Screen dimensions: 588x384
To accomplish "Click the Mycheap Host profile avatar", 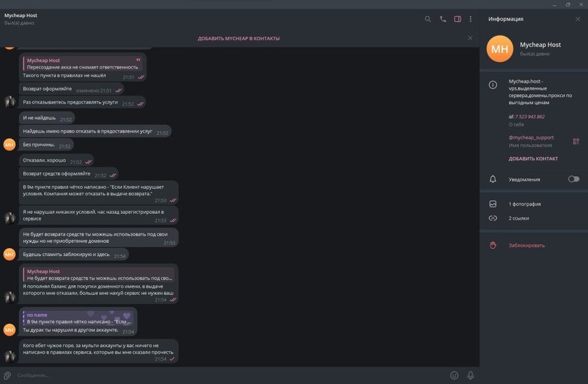I will pos(500,49).
